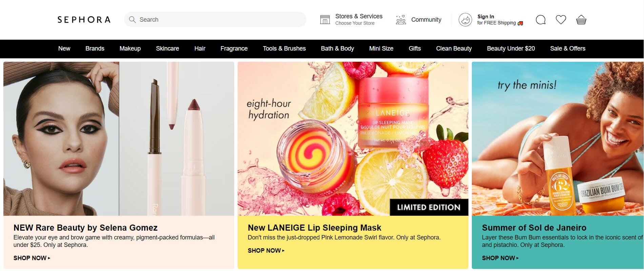Screen dimensions: 644x271
Task: Click Sign In
Action: (486, 17)
